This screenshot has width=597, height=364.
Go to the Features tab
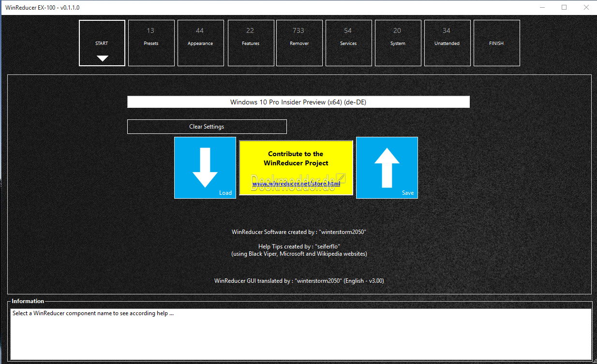250,43
